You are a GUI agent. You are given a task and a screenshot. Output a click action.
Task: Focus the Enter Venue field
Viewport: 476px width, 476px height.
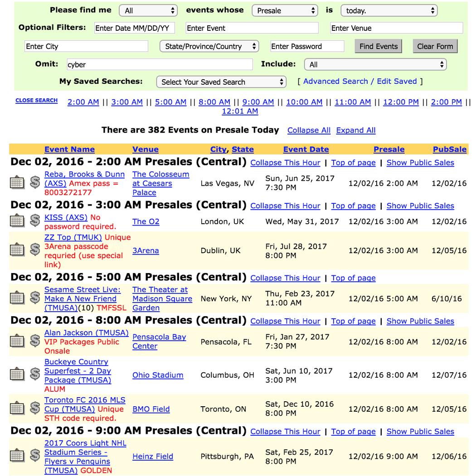[396, 28]
